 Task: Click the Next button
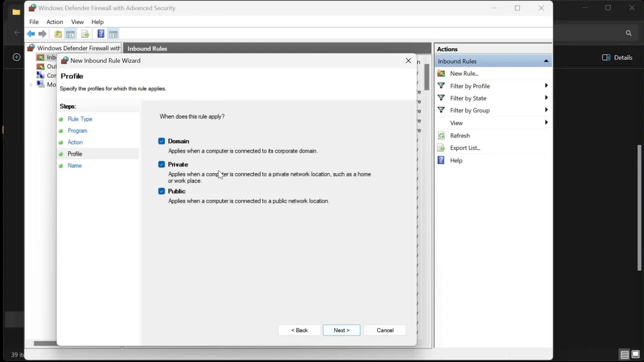(x=342, y=330)
